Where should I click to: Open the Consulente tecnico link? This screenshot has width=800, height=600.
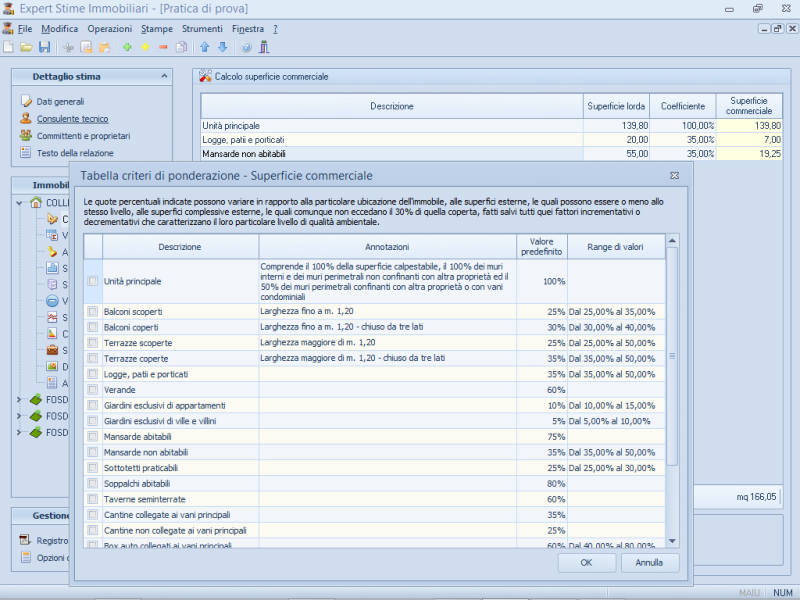[72, 119]
